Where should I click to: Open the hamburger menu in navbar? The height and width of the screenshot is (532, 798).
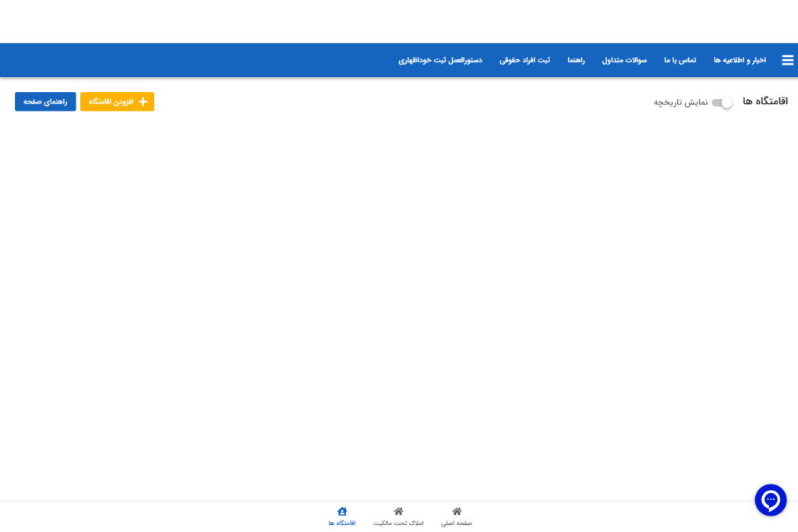click(787, 61)
